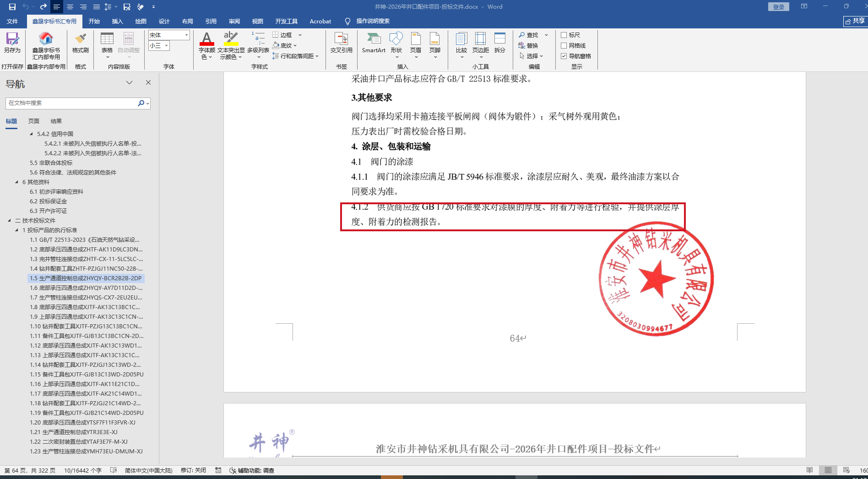
Task: Open the Acrobat ribbon tab
Action: (320, 21)
